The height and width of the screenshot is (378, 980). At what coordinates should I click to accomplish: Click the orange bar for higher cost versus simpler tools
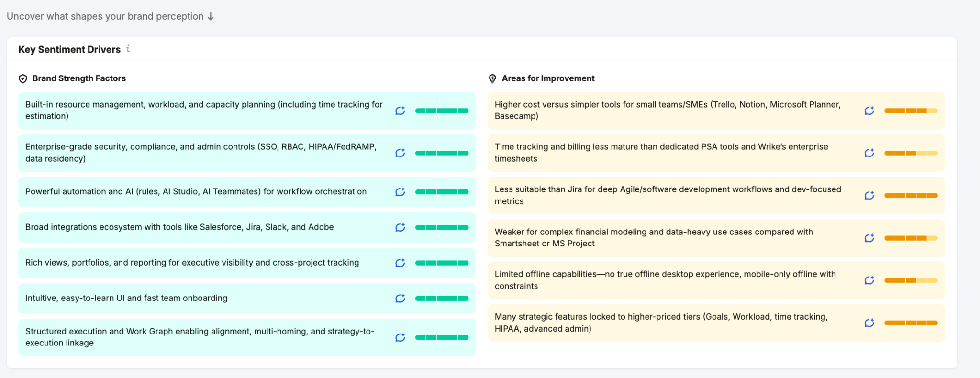click(x=911, y=111)
